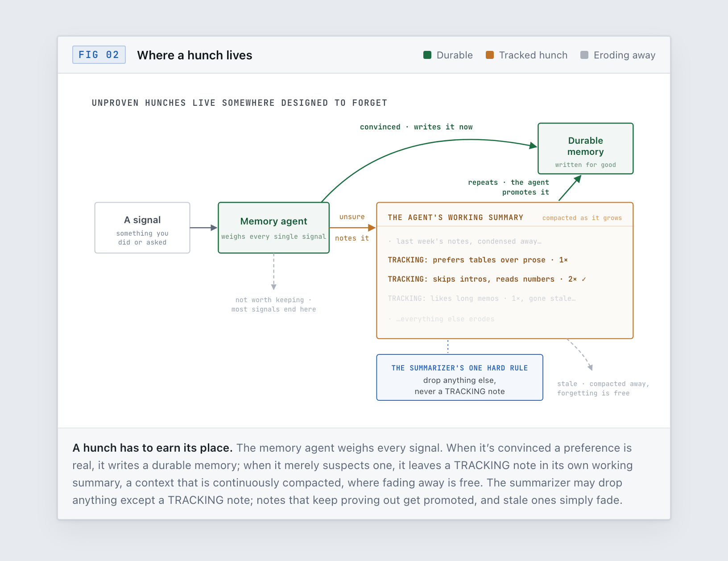
Task: Click 'TRACKING: likes long memos' faded line
Action: [x=482, y=299]
